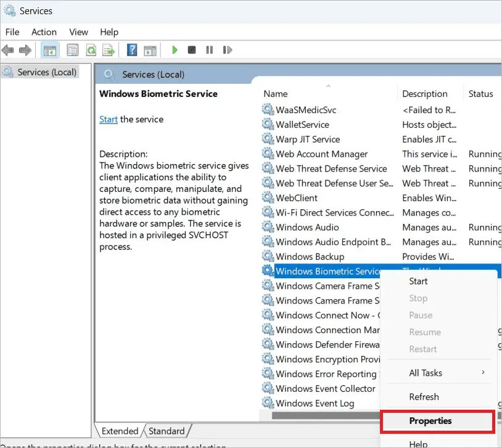Click the WaaSMedicSvc gear icon
This screenshot has height=448, width=502.
click(268, 110)
